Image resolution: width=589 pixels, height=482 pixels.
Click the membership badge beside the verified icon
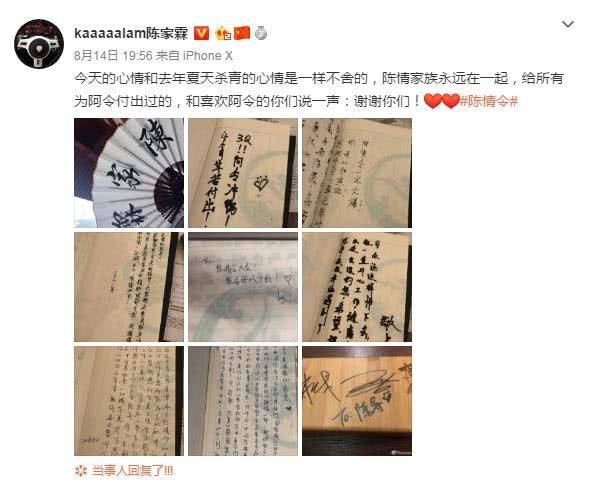coord(223,33)
